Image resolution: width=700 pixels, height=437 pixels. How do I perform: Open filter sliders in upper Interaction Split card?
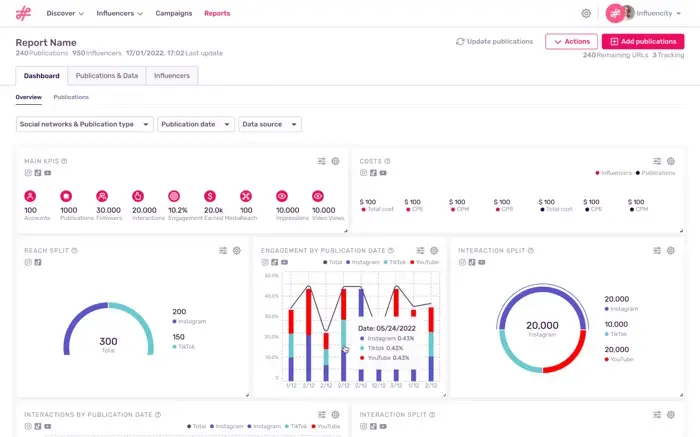pos(657,250)
